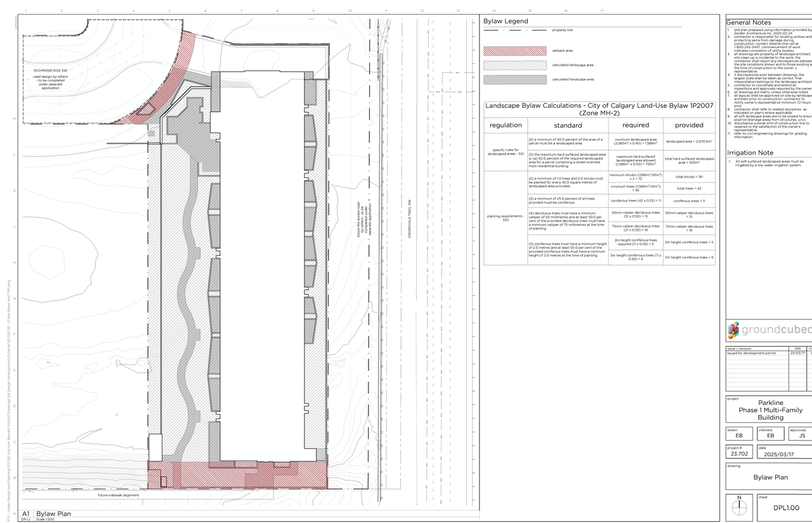The width and height of the screenshot is (812, 523).
Task: Select the calculated landscape area hatch swatch
Action: (x=514, y=65)
